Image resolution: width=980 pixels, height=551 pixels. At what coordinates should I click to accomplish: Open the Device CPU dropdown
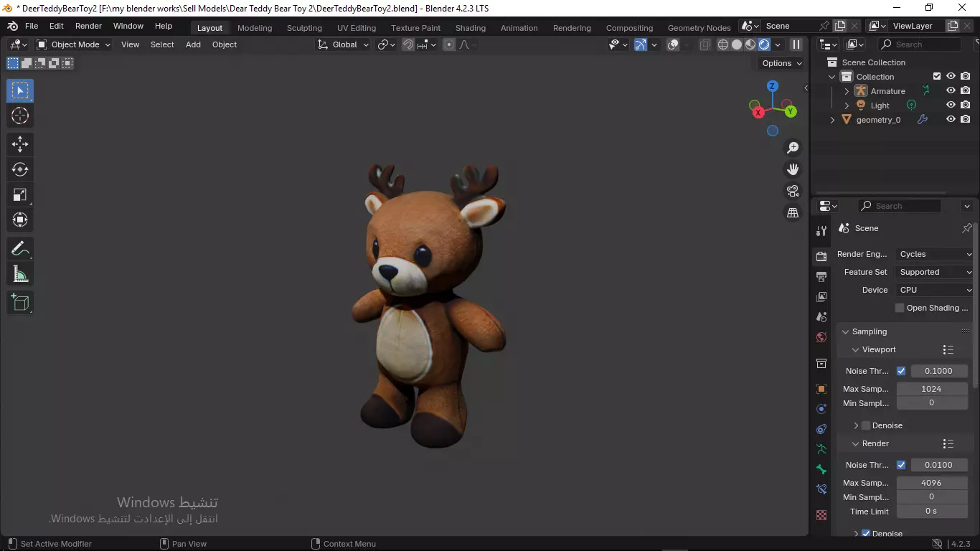tap(934, 290)
